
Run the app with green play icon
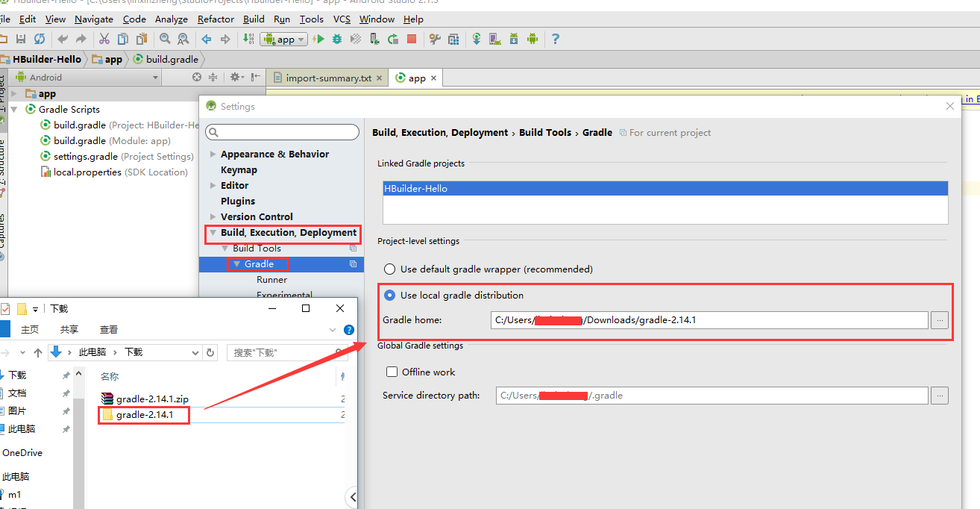[319, 40]
